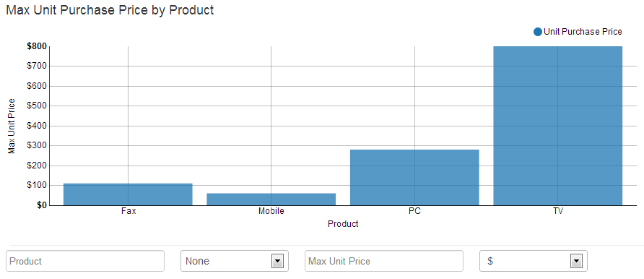The width and height of the screenshot is (644, 279).
Task: Open the $ currency dropdown arrow
Action: pyautogui.click(x=576, y=261)
